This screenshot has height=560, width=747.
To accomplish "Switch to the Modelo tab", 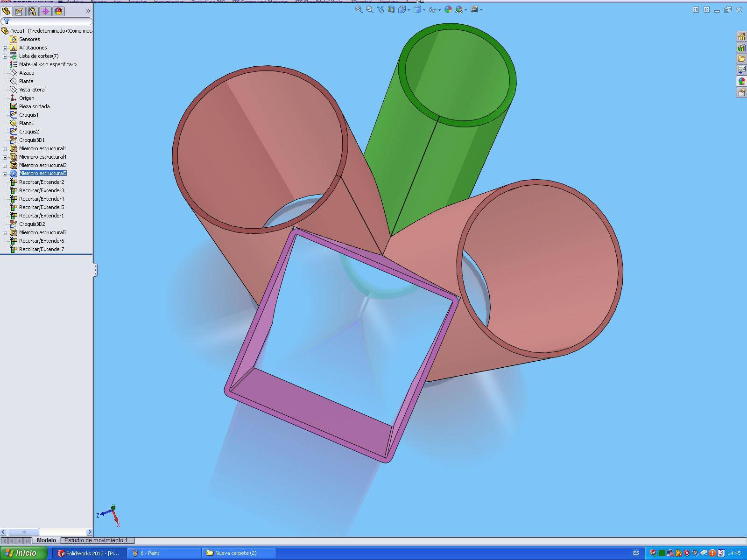I will (x=46, y=540).
